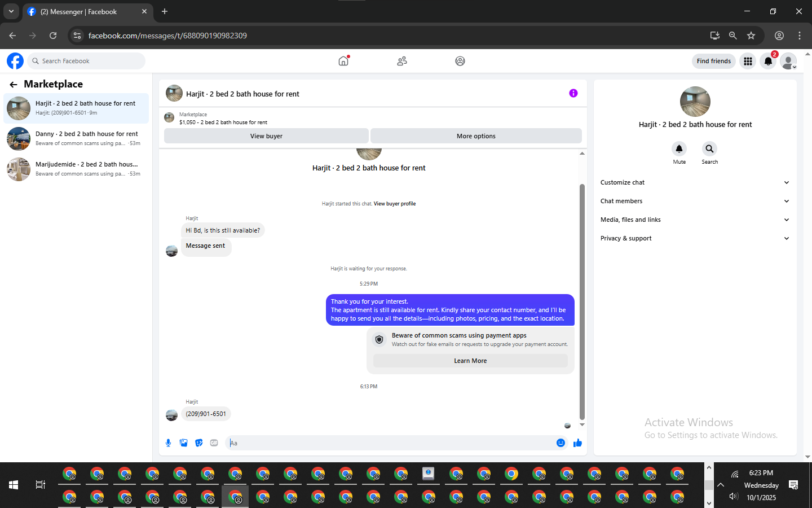Screen dimensions: 812x508
Task: Click the Find friends button
Action: coord(714,61)
